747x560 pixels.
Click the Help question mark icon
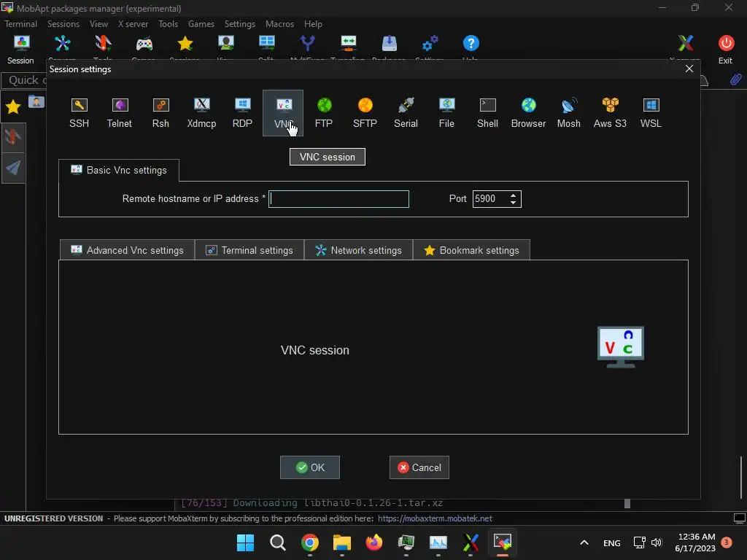tap(471, 44)
